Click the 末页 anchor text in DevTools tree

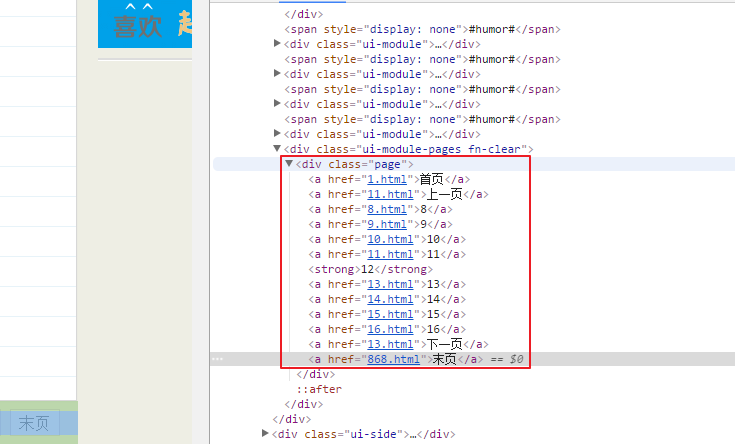click(x=444, y=359)
